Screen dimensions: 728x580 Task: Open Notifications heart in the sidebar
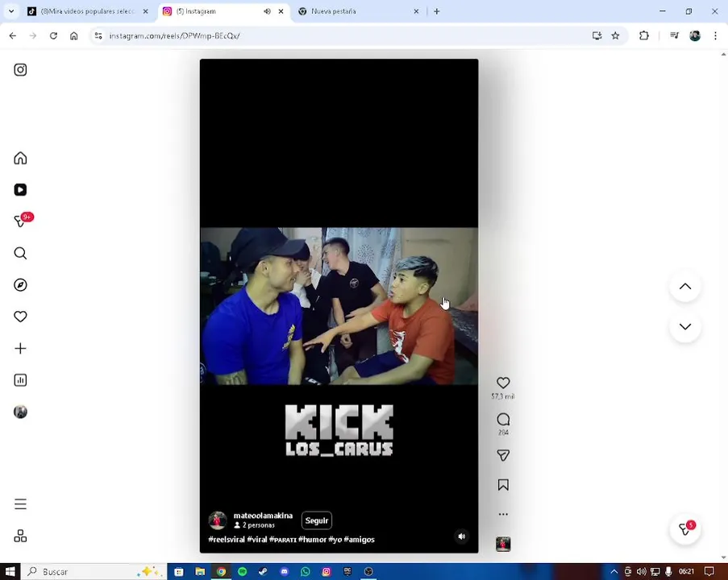(x=20, y=317)
